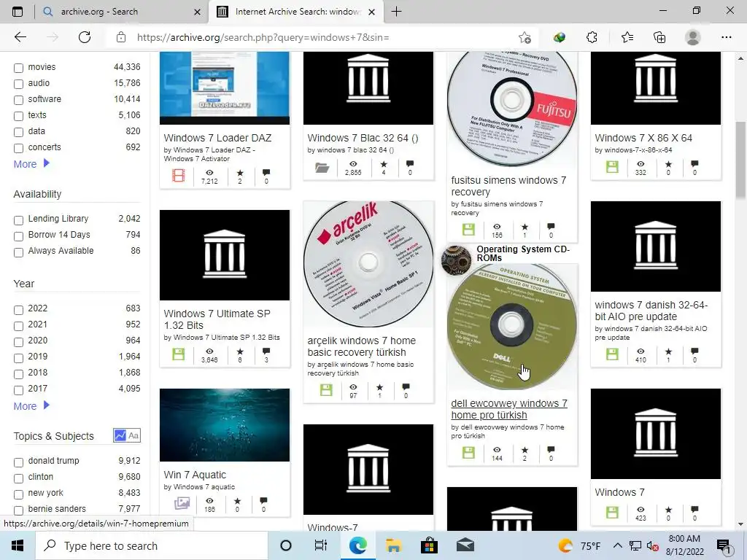Open Microsoft Store from taskbar
This screenshot has height=560, width=747.
[429, 545]
